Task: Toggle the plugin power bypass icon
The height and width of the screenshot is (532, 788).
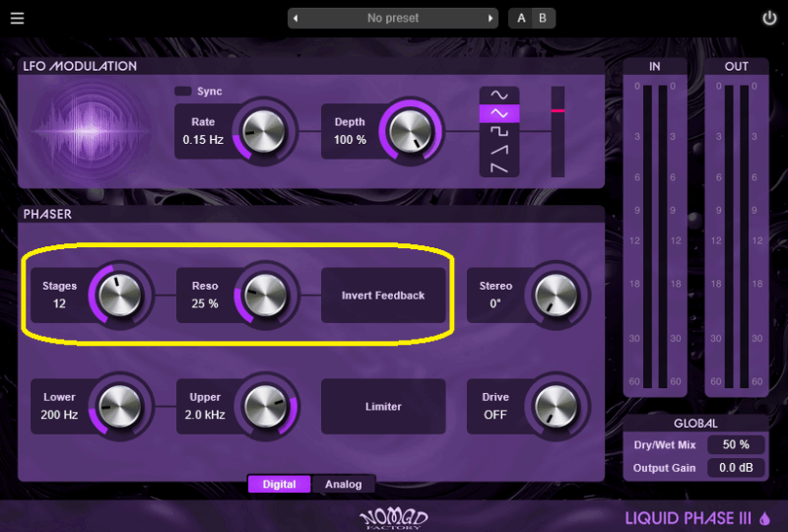Action: tap(769, 19)
